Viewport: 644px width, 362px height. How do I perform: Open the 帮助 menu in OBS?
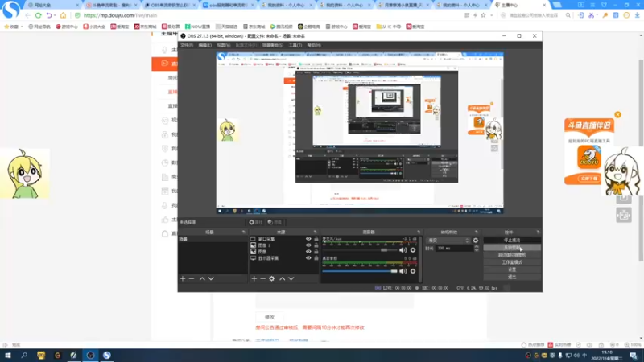click(x=313, y=45)
